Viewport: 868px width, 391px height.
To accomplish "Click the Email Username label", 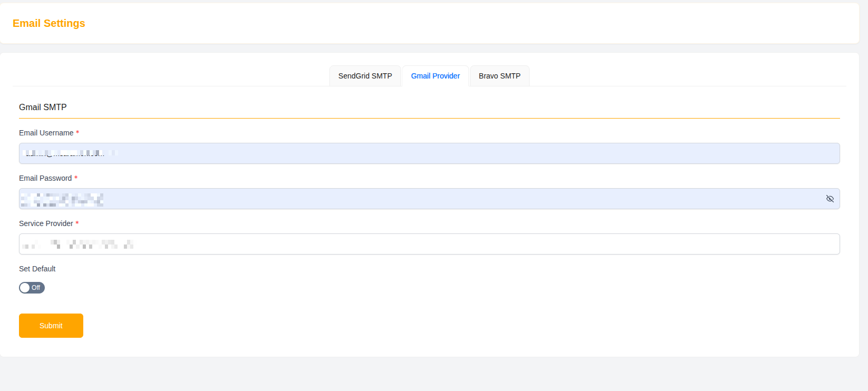I will (x=46, y=133).
